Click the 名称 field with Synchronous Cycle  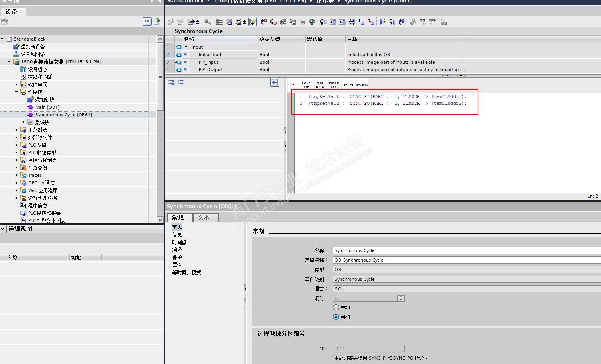click(x=467, y=250)
